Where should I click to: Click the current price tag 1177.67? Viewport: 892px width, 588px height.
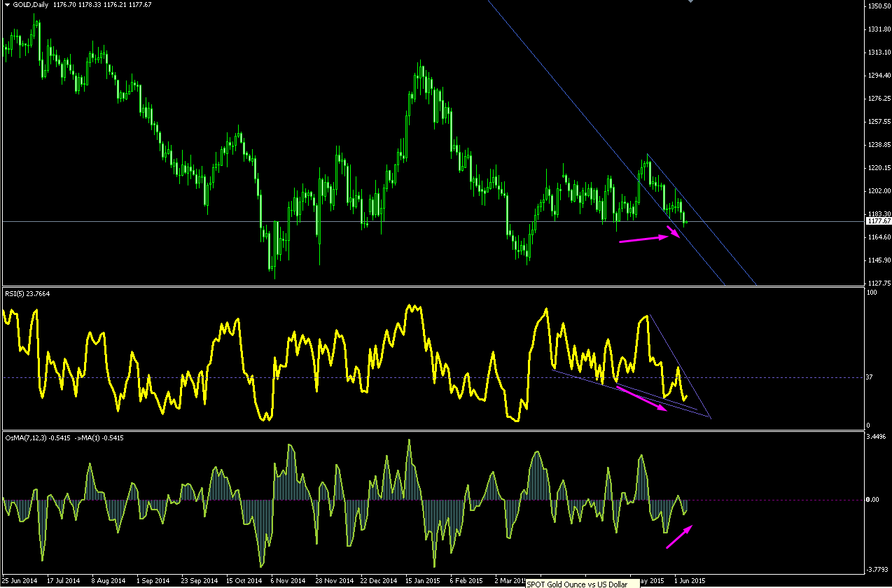[878, 221]
